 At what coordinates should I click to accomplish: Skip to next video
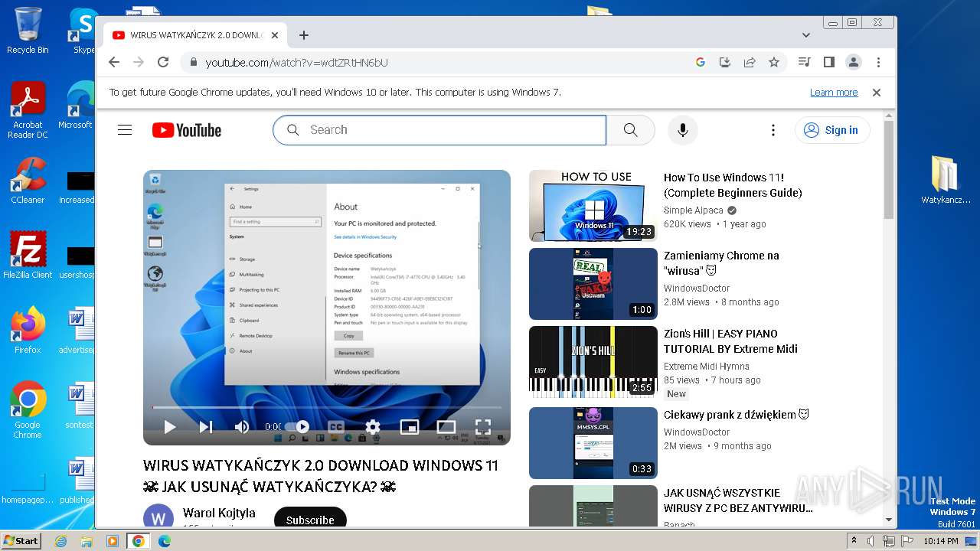[206, 427]
